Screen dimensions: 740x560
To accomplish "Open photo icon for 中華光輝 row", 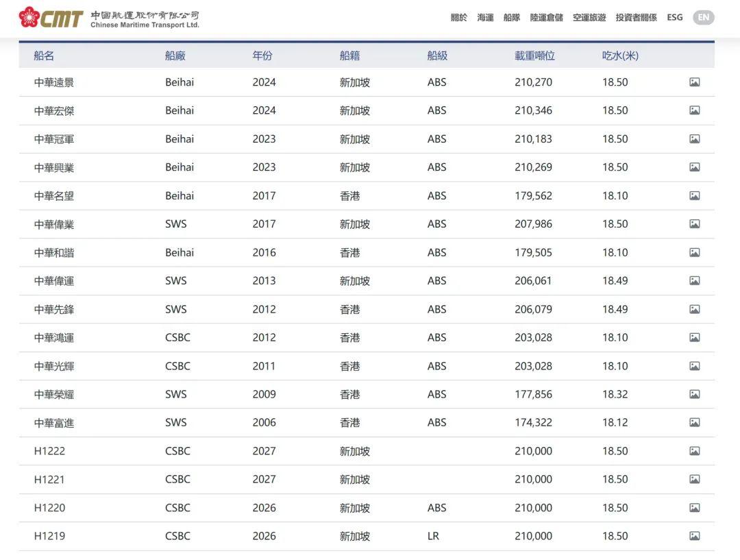I will [694, 366].
